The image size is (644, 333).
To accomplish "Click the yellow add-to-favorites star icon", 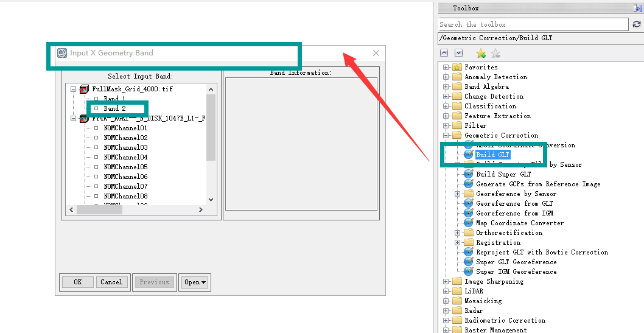I will [481, 53].
